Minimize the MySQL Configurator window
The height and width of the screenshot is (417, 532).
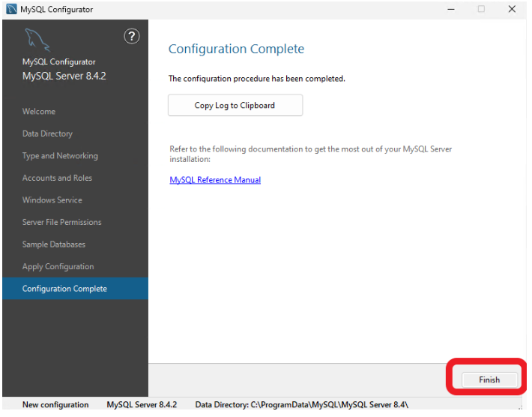click(x=450, y=9)
